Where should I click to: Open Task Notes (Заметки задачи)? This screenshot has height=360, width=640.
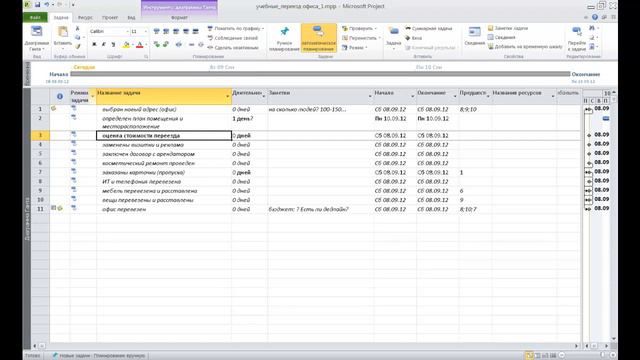coord(508,28)
